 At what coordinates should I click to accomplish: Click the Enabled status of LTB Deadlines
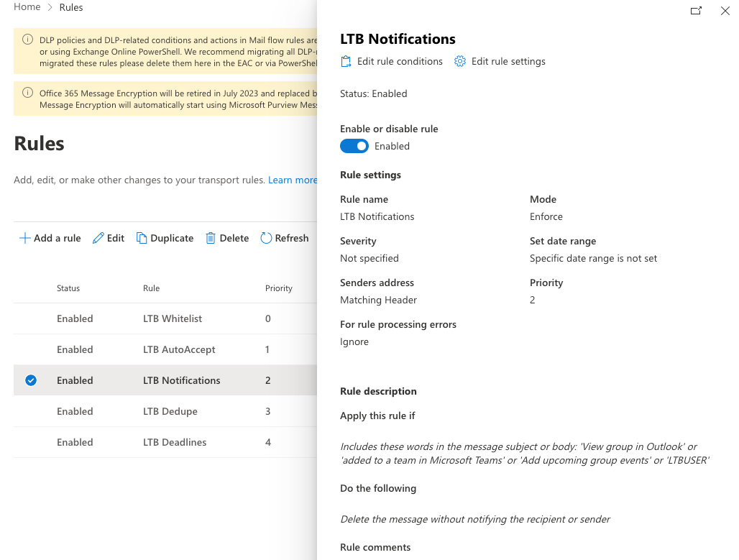click(x=75, y=442)
